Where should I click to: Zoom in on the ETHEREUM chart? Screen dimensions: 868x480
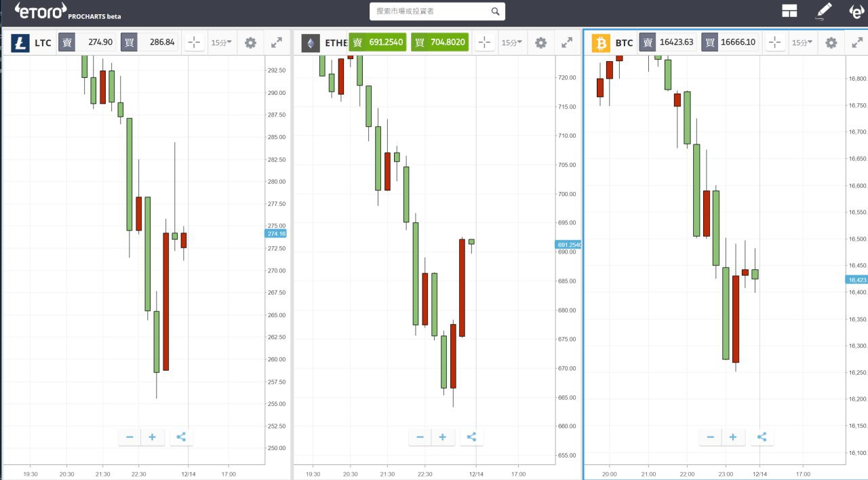tap(442, 437)
